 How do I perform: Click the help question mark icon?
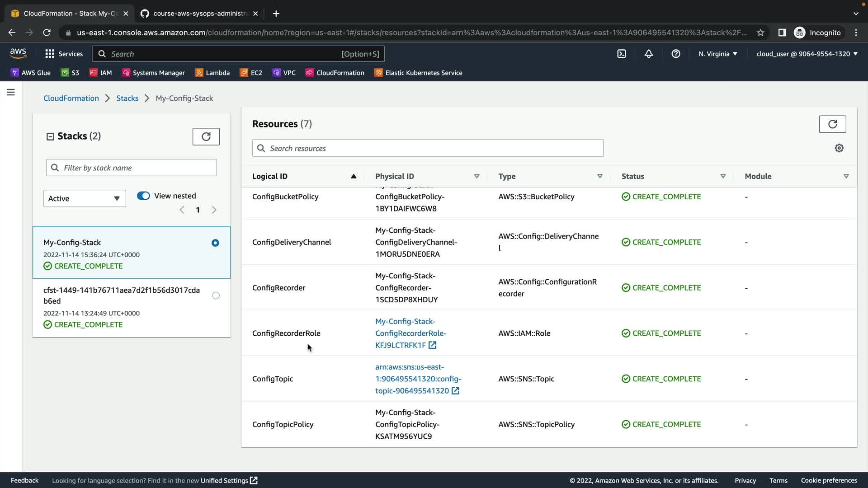[676, 54]
